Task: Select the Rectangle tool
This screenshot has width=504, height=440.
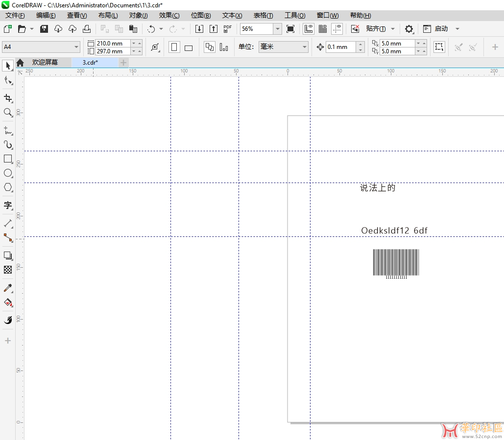Action: 8,159
